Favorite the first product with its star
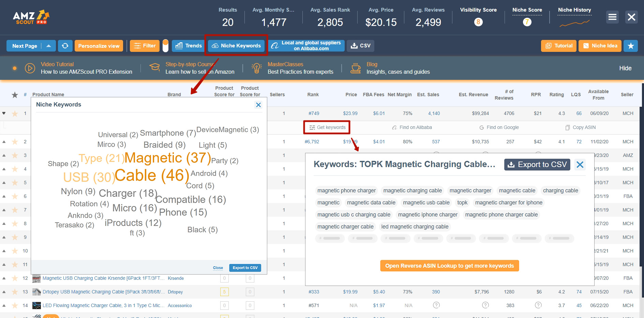This screenshot has width=644, height=318. [15, 113]
